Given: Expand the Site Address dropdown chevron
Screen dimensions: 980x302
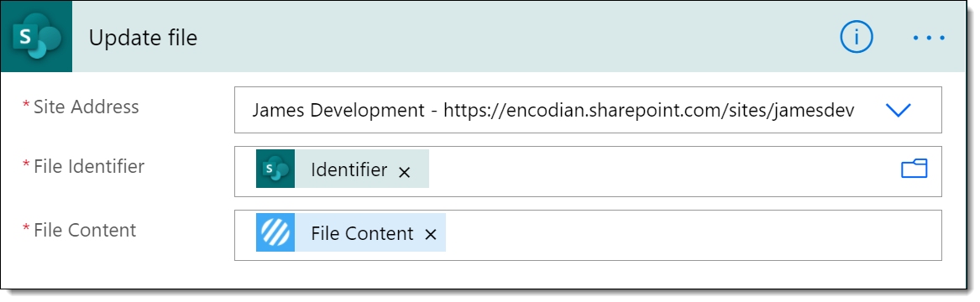Looking at the screenshot, I should pyautogui.click(x=899, y=111).
